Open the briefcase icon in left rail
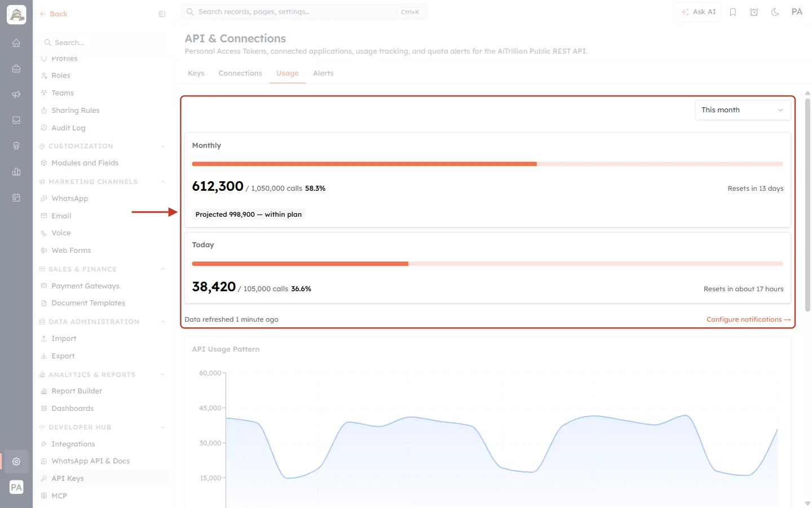 16,69
